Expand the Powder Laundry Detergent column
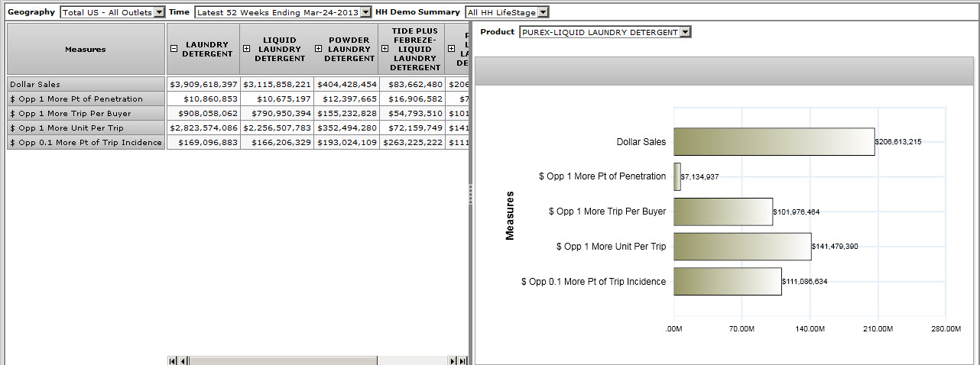The image size is (980, 365). pyautogui.click(x=319, y=49)
